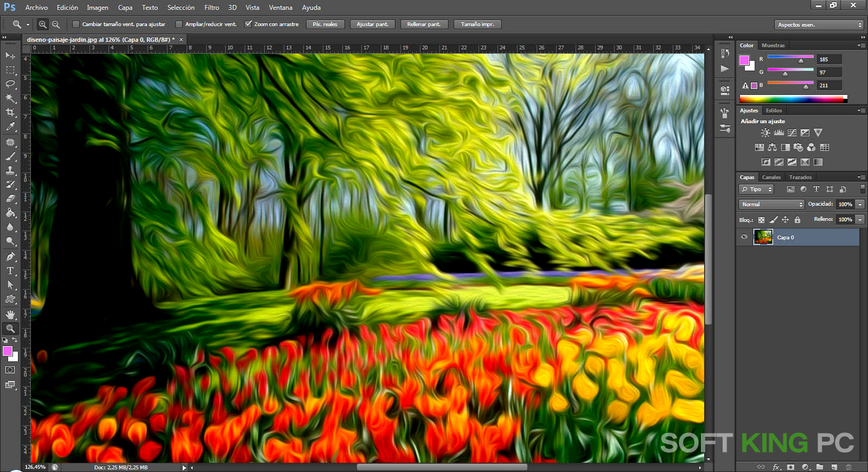Image resolution: width=868 pixels, height=472 pixels.
Task: Create a new layer with the page icon
Action: coord(834,467)
